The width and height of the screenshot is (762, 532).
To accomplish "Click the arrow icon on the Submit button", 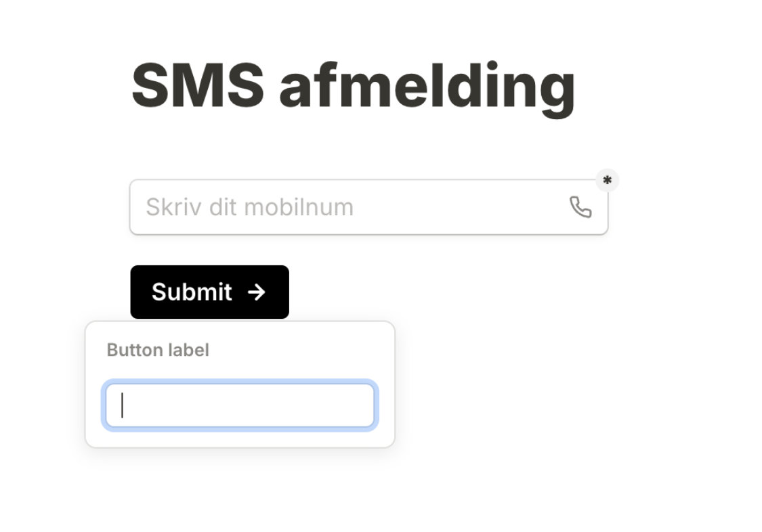I will pyautogui.click(x=256, y=292).
